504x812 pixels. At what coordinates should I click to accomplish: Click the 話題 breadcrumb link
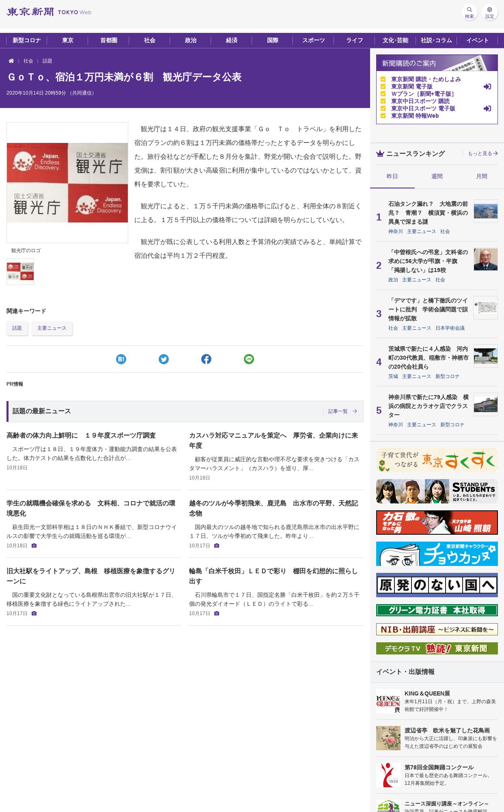pyautogui.click(x=47, y=61)
